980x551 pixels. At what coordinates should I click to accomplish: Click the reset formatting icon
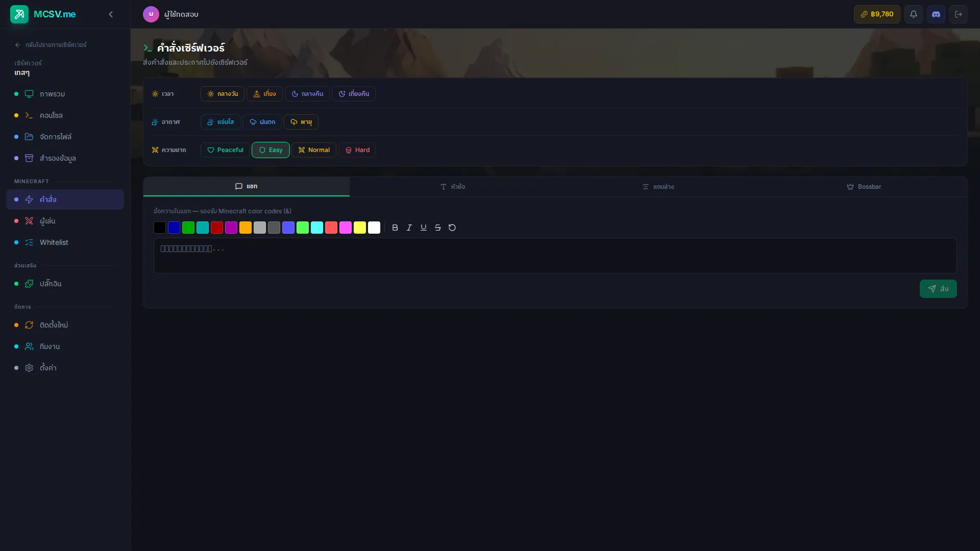452,228
